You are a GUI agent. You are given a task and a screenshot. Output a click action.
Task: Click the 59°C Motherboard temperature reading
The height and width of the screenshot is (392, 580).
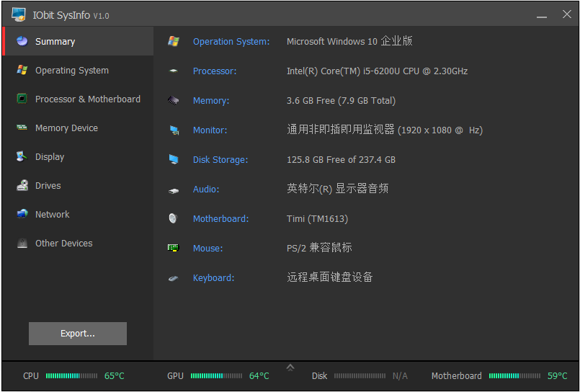pos(558,375)
